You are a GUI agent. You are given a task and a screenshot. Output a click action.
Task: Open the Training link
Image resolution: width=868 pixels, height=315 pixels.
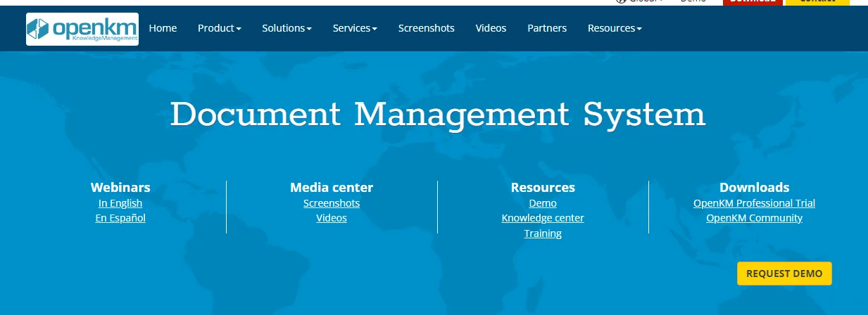[x=543, y=233]
